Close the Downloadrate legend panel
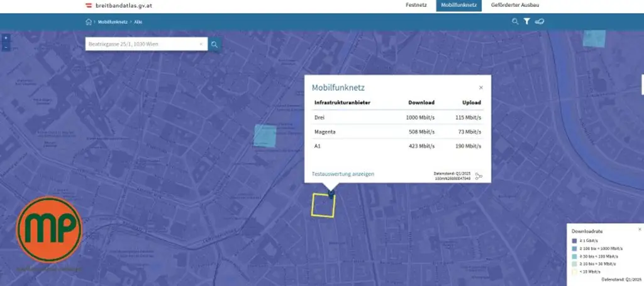This screenshot has height=286, width=644. [640, 229]
